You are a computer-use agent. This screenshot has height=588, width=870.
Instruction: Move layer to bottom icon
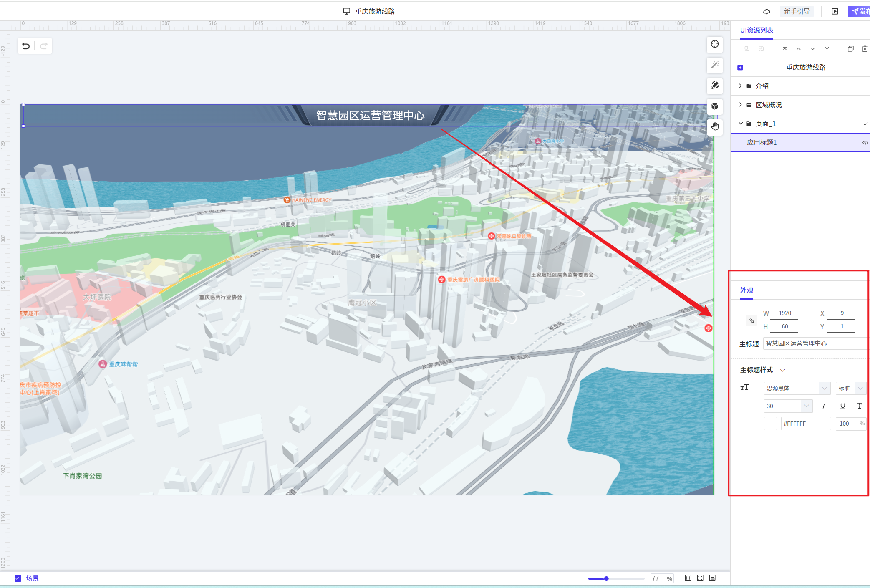coord(827,49)
